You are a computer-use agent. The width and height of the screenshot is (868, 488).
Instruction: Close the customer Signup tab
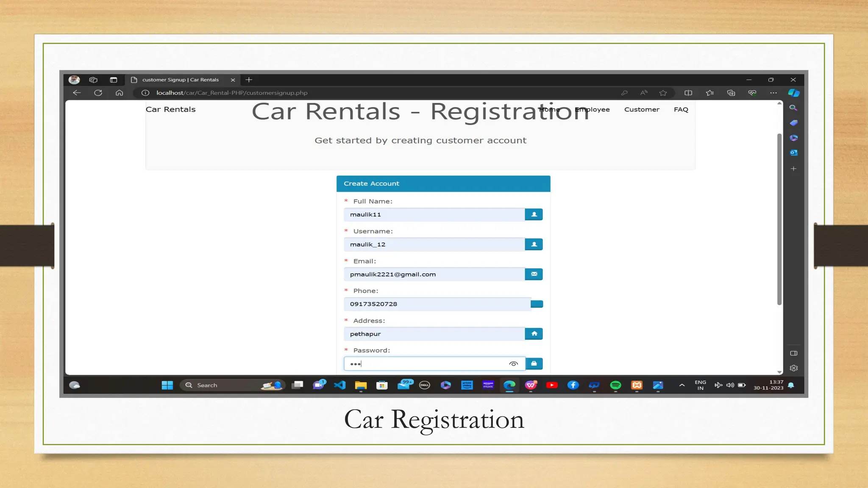pyautogui.click(x=233, y=80)
